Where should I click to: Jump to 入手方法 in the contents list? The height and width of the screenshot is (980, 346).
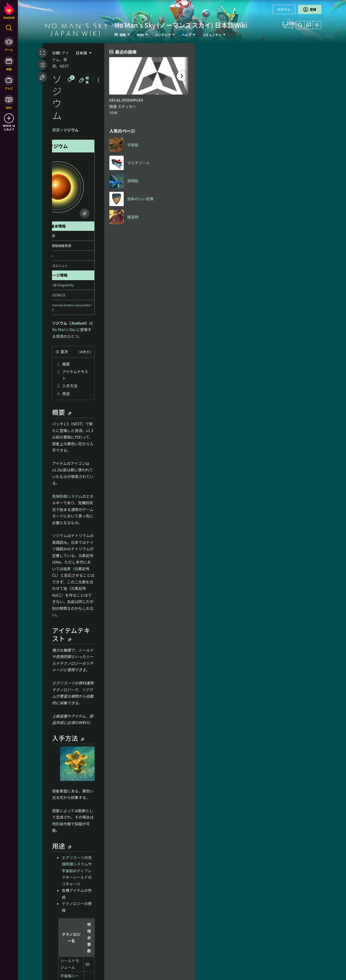tap(70, 386)
